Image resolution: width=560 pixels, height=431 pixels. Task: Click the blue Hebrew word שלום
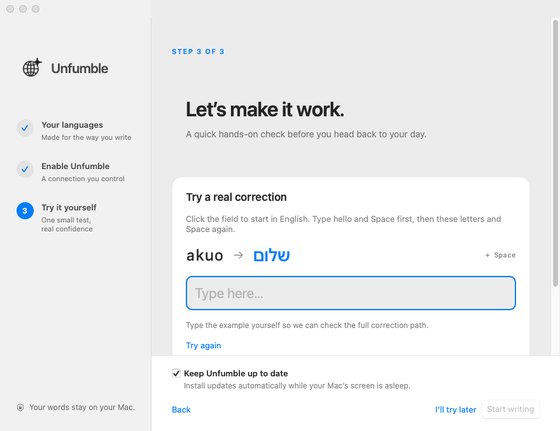click(x=271, y=256)
